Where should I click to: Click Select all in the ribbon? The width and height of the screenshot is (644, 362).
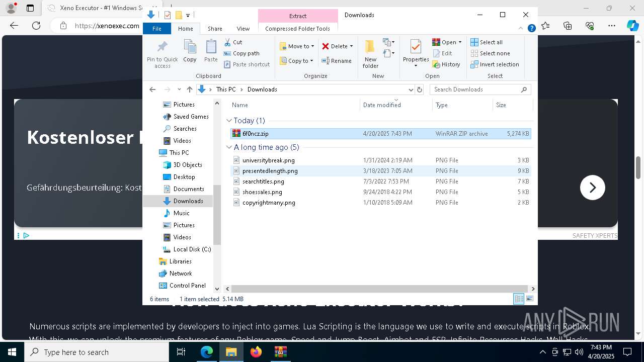[x=487, y=42]
